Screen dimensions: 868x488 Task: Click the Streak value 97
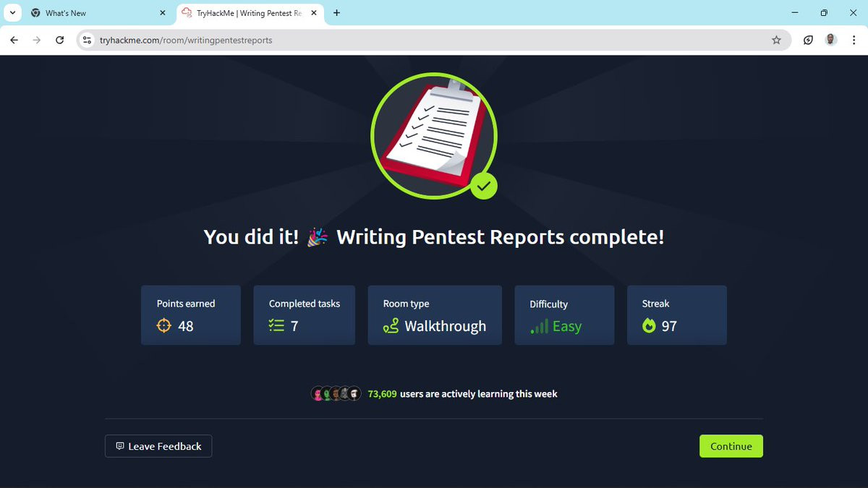tap(669, 326)
